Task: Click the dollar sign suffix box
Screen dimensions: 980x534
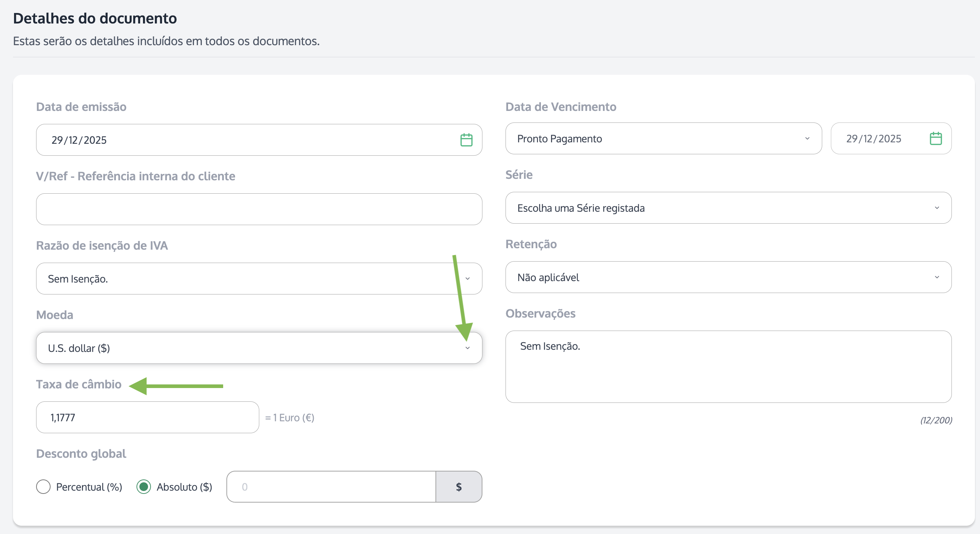Action: [459, 486]
